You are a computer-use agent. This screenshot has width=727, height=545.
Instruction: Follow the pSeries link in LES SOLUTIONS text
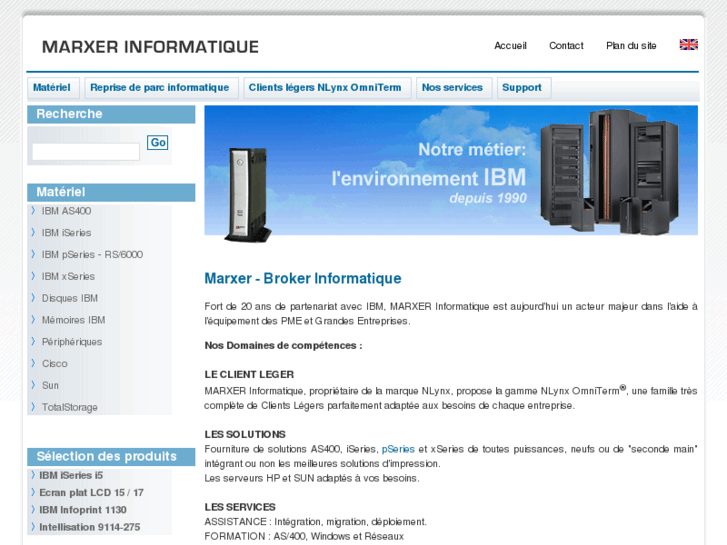click(398, 449)
